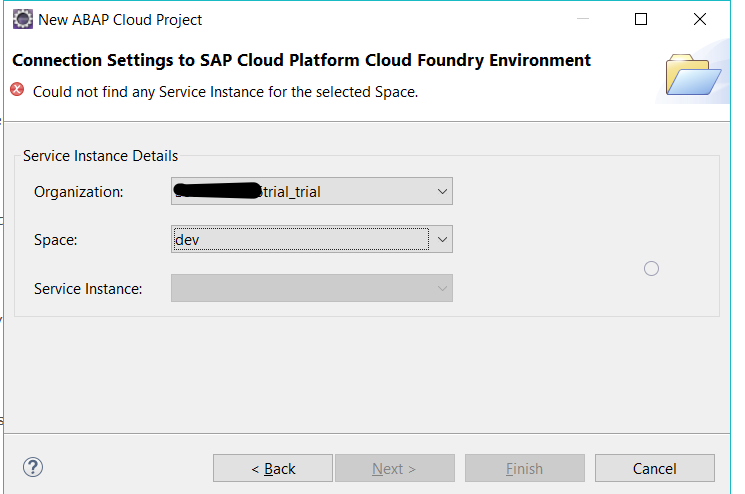The height and width of the screenshot is (494, 745).
Task: Click the Space label
Action: tap(56, 240)
